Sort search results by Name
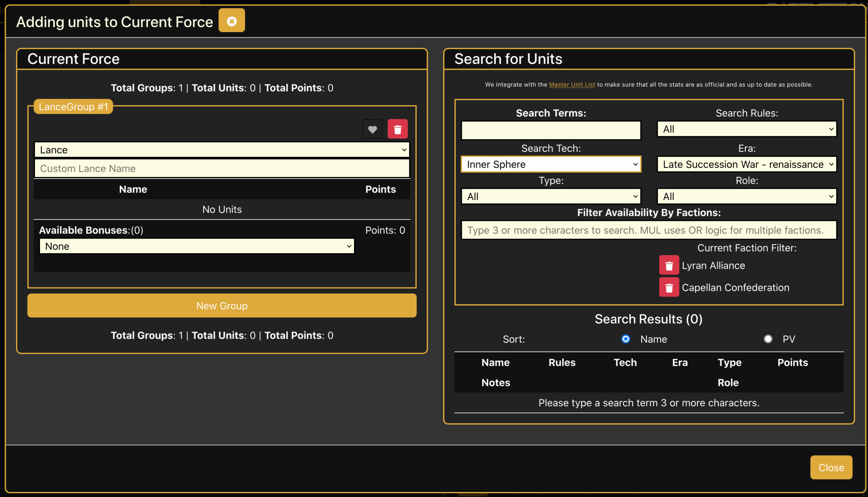This screenshot has height=497, width=868. click(x=626, y=339)
